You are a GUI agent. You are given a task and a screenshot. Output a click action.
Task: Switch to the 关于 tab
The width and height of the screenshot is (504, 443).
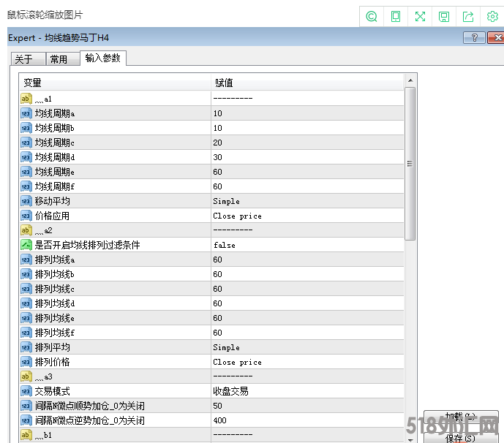(28, 59)
